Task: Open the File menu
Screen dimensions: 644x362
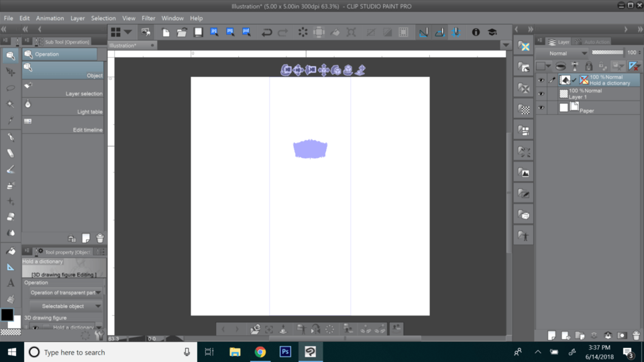Action: tap(8, 18)
